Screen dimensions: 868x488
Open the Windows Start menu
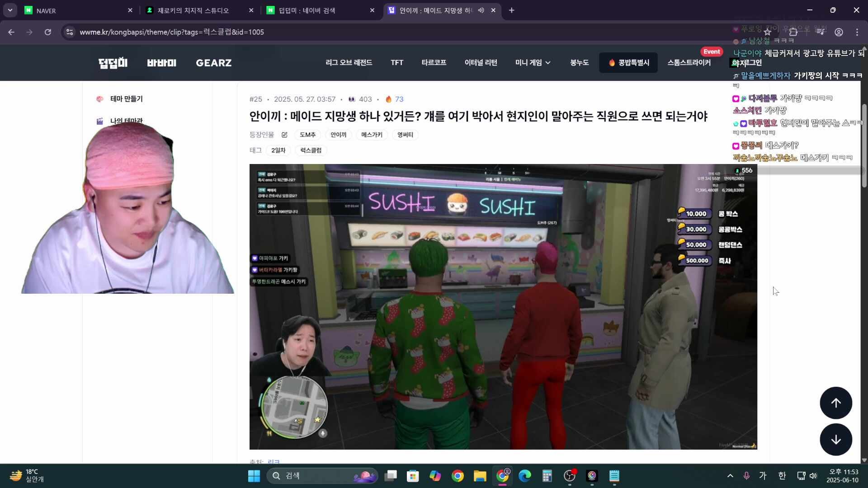[254, 476]
